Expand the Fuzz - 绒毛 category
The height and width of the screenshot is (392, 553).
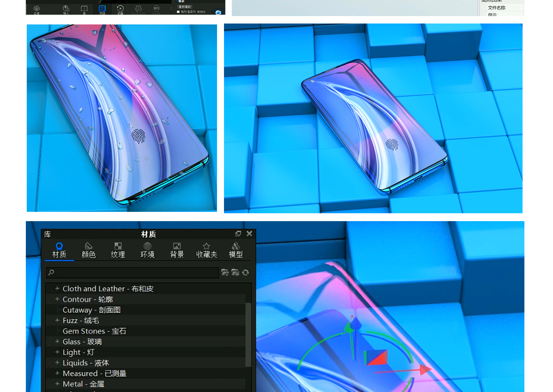[x=57, y=320]
